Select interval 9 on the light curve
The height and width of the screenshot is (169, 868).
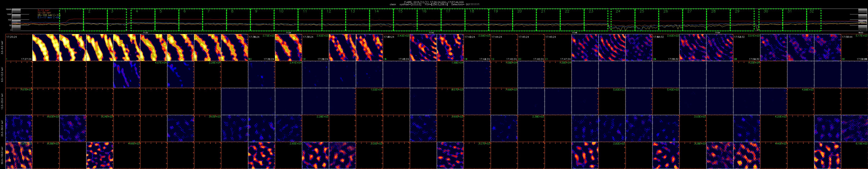256,11
